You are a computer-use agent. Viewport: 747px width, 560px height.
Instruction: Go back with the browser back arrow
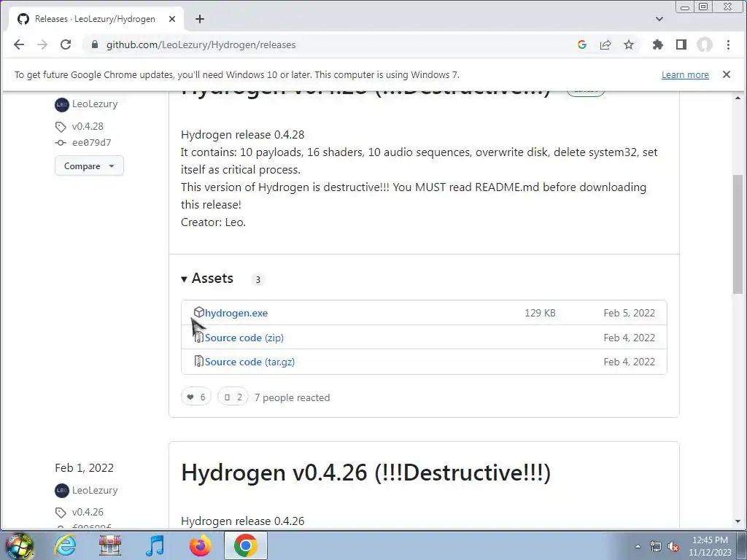tap(19, 44)
